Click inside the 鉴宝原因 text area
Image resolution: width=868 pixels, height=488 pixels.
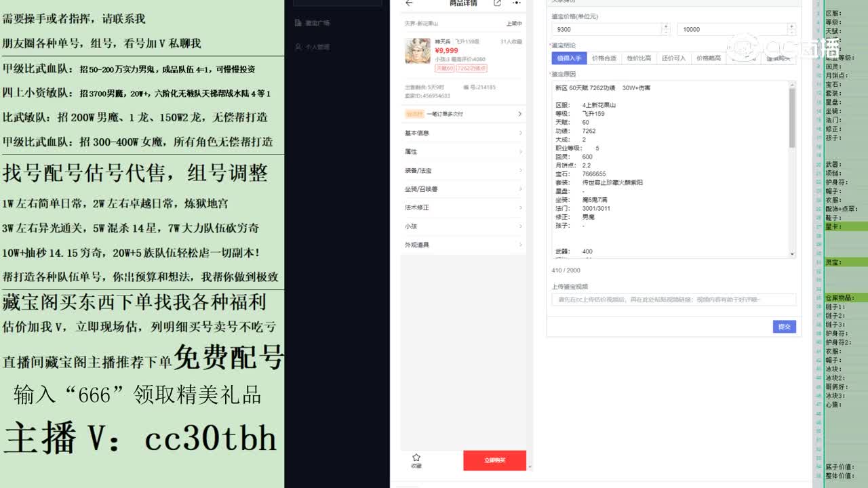click(x=670, y=169)
